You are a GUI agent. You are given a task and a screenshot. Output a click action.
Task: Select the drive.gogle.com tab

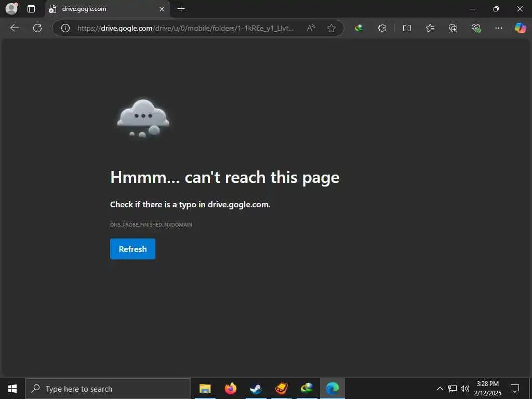click(107, 9)
